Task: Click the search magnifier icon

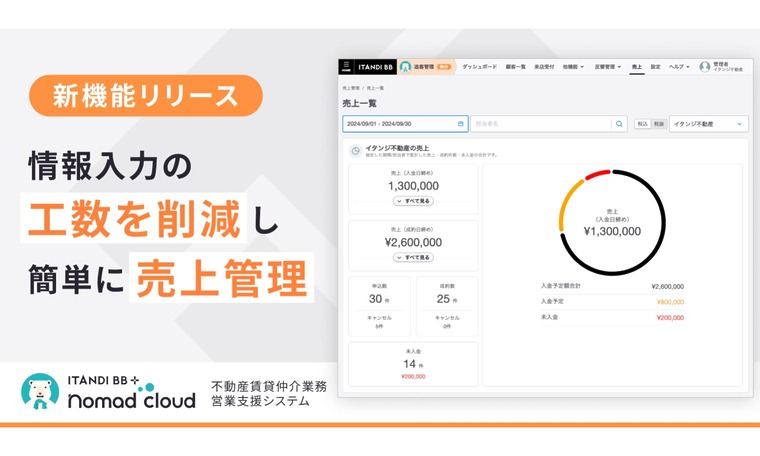Action: tap(619, 124)
